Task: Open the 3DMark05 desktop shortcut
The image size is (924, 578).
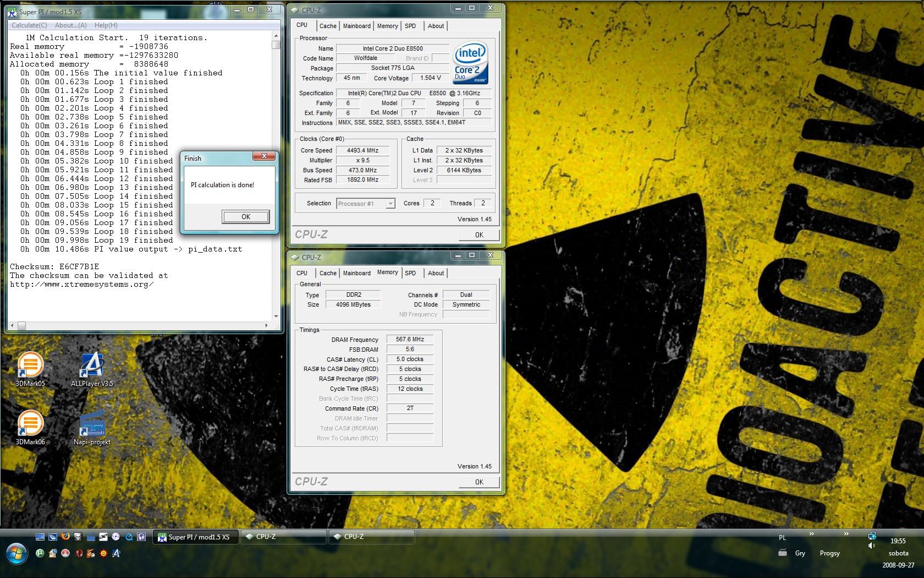Action: [x=30, y=369]
